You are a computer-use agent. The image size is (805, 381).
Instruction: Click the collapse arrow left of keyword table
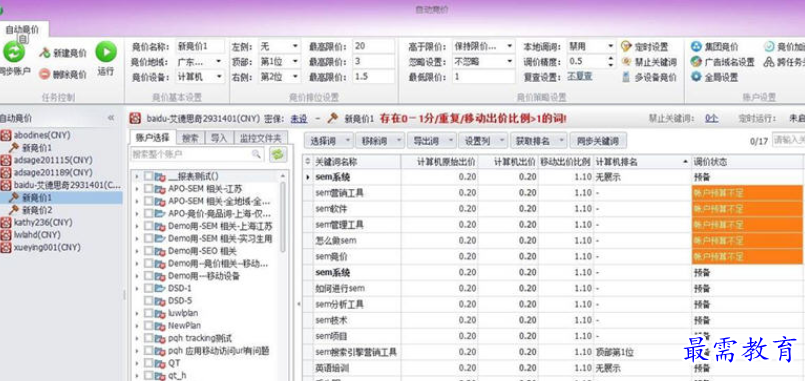(x=299, y=304)
